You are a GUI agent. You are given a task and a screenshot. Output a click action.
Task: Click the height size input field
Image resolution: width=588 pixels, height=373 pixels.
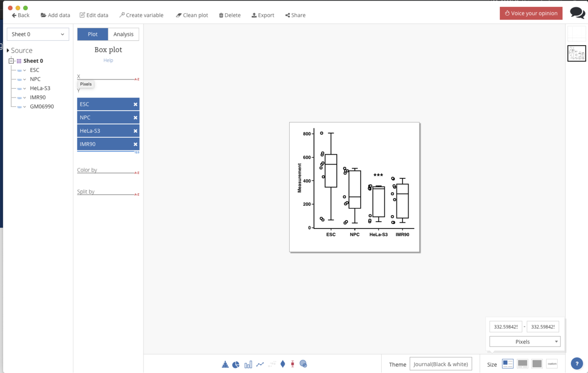[543, 326]
